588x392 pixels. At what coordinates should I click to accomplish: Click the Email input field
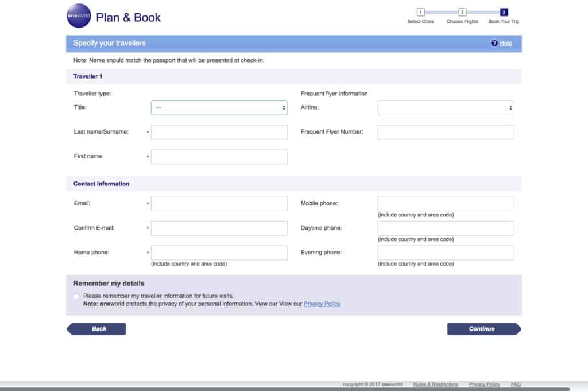tap(219, 204)
